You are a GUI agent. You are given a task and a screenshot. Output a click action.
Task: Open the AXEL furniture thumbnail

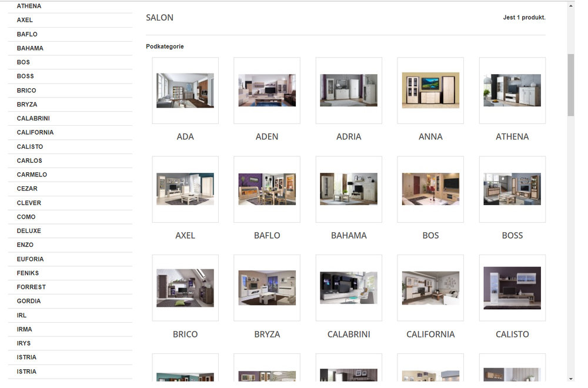click(185, 189)
